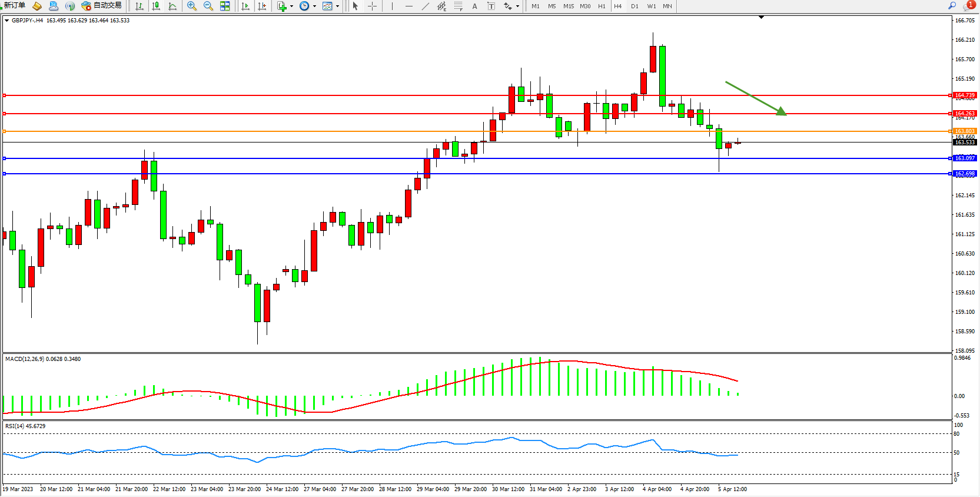The height and width of the screenshot is (497, 980).
Task: Zoom in on the chart
Action: pyautogui.click(x=191, y=6)
